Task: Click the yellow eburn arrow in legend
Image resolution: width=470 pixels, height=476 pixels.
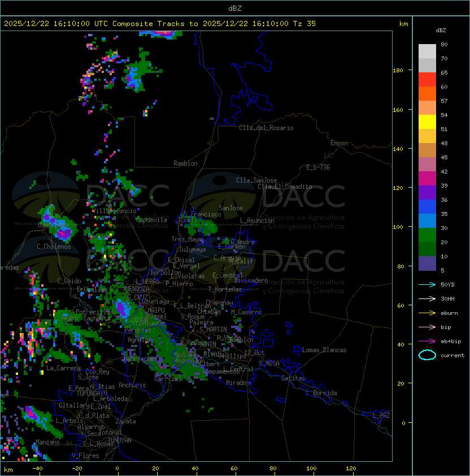Action: point(427,313)
